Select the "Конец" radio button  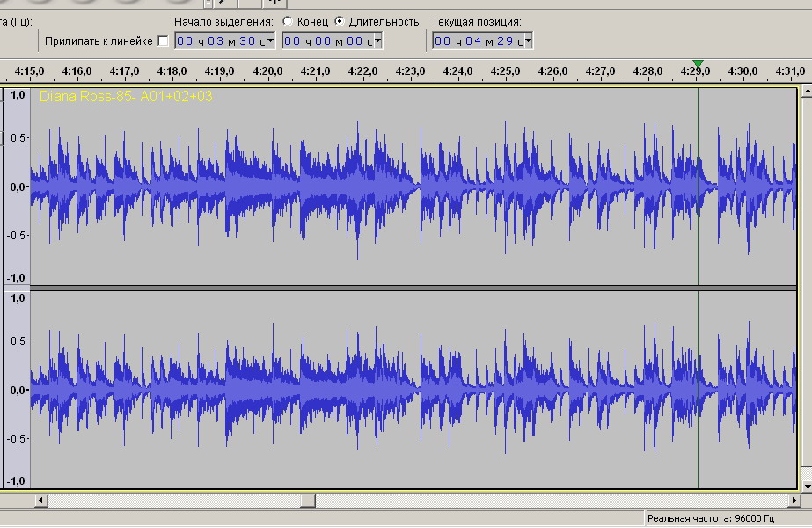[288, 21]
